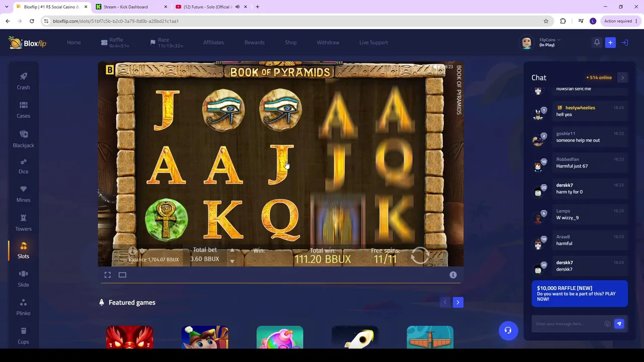Open the slot game info icon
This screenshot has width=644, height=362.
tap(453, 275)
